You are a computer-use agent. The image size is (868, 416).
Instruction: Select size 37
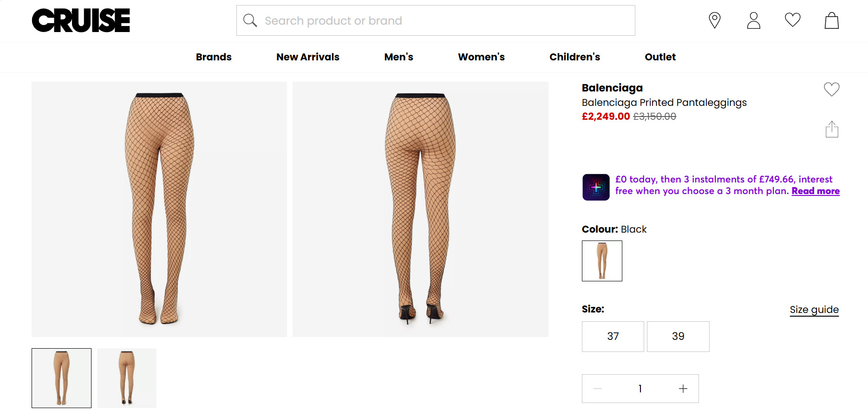[x=613, y=336]
